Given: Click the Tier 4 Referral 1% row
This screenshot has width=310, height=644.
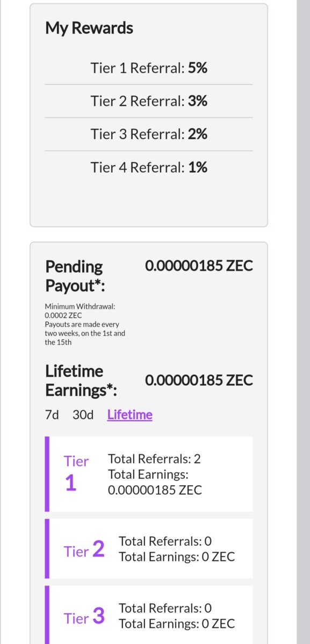Looking at the screenshot, I should [149, 167].
